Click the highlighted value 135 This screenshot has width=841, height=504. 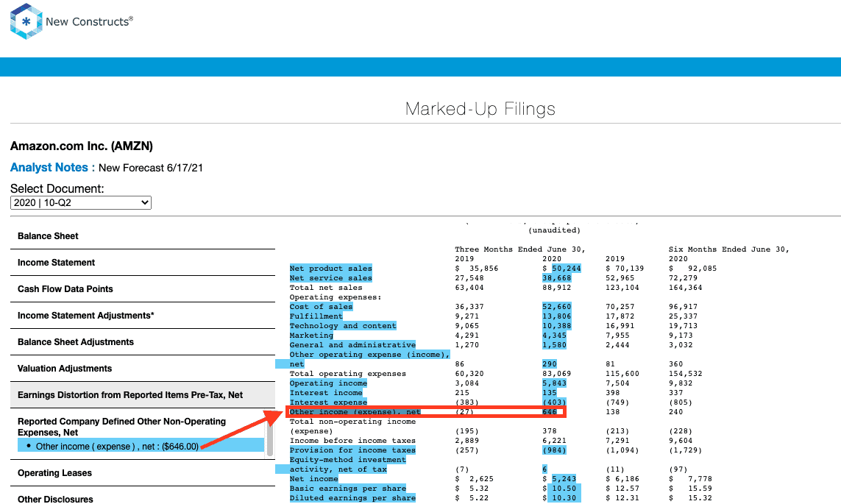(550, 393)
